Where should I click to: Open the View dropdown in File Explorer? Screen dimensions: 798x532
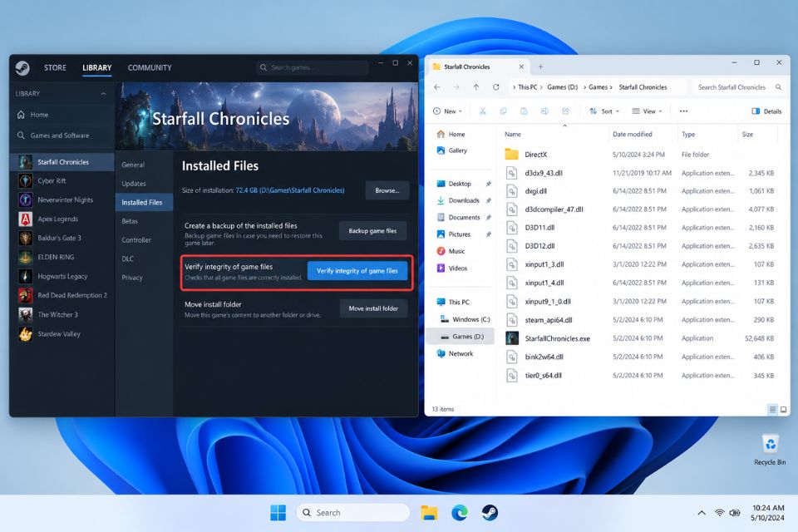pyautogui.click(x=647, y=111)
